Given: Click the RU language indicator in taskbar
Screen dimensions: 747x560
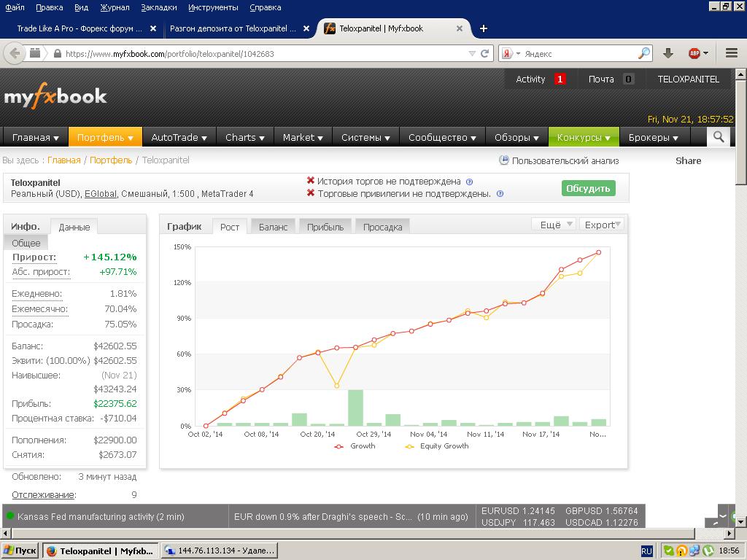Looking at the screenshot, I should (646, 551).
